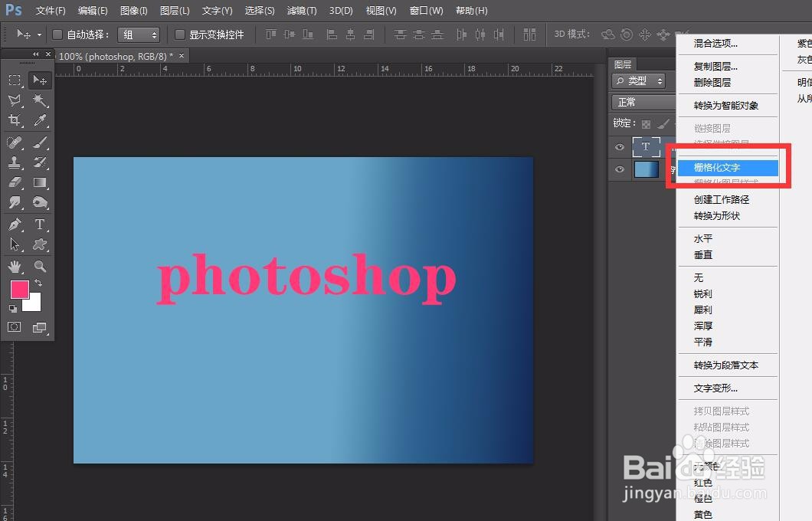Screen dimensions: 812x521
Task: Open the 文件(F) menu
Action: 51,11
